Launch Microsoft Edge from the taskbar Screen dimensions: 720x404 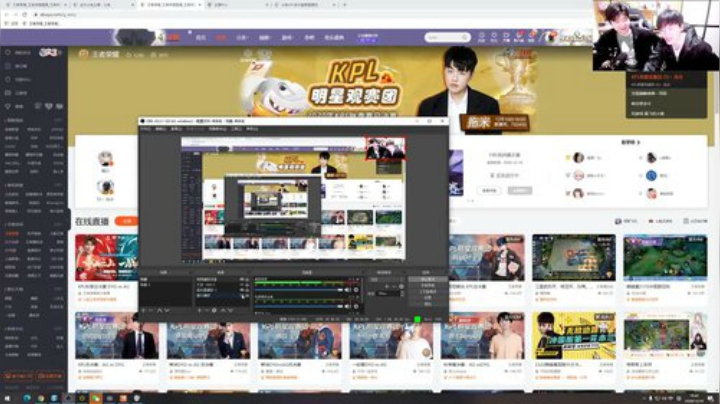coord(27,398)
